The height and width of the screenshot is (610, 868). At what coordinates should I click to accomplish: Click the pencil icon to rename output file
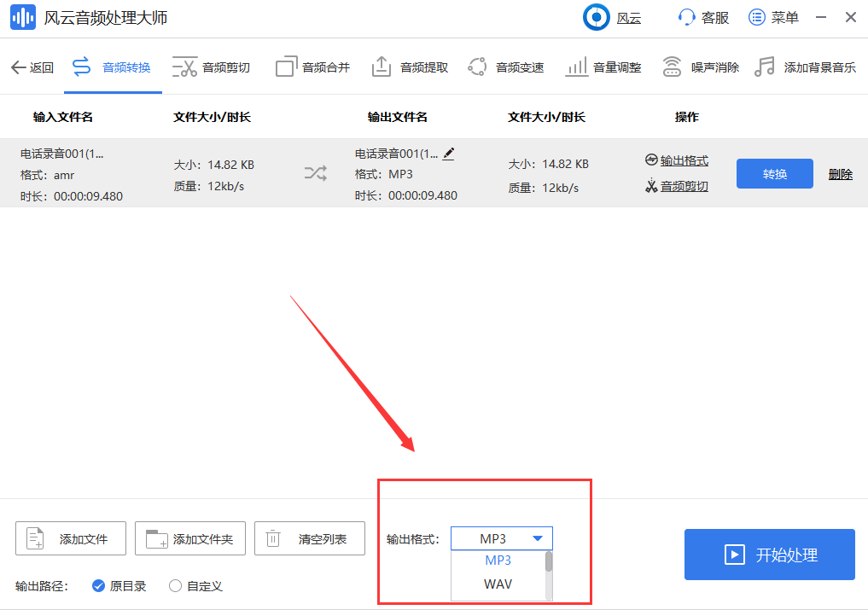[x=448, y=154]
